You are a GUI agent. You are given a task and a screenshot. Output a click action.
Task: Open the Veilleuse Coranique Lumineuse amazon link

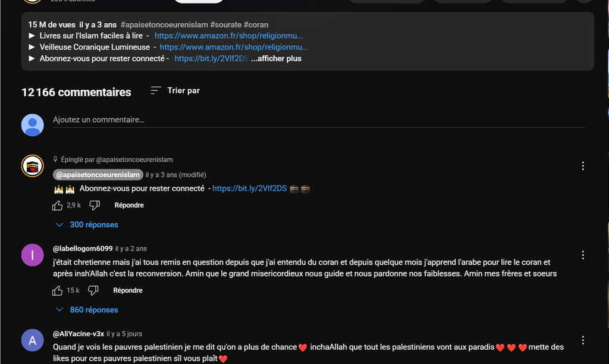234,47
